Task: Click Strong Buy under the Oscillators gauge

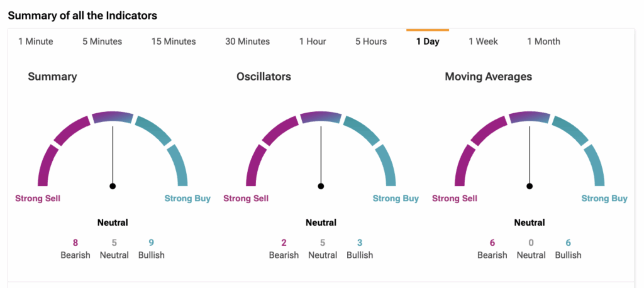Action: coord(396,199)
